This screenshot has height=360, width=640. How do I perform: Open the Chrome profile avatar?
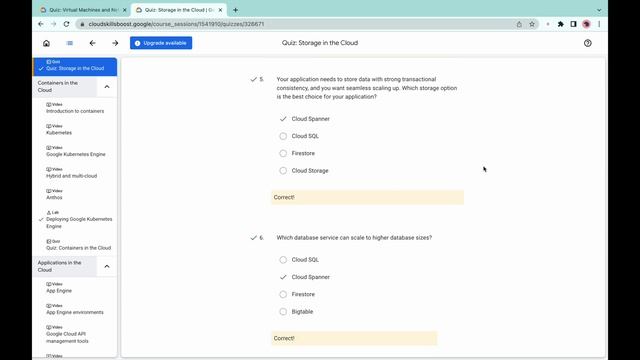pyautogui.click(x=586, y=24)
